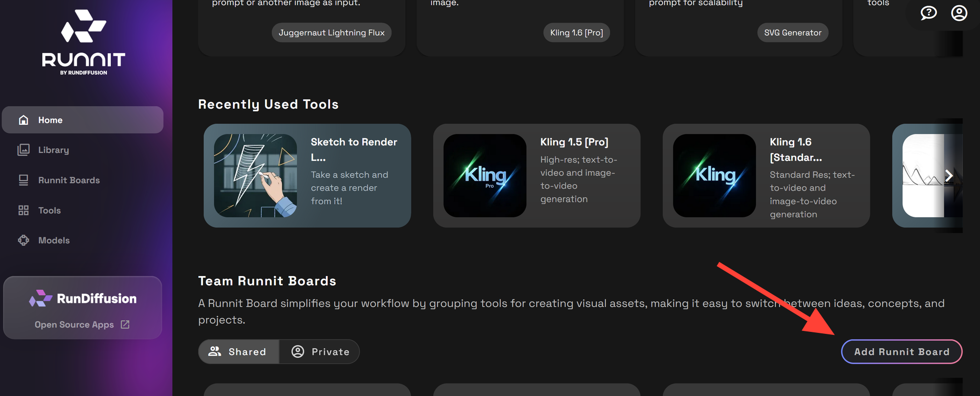Click the RunDiffusion logo in the sidebar card
980x396 pixels.
click(x=82, y=298)
